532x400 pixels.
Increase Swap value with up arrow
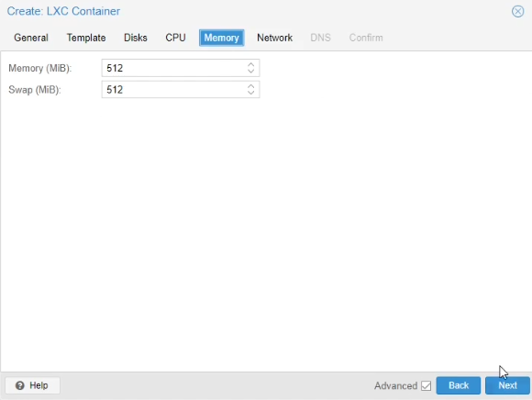250,86
